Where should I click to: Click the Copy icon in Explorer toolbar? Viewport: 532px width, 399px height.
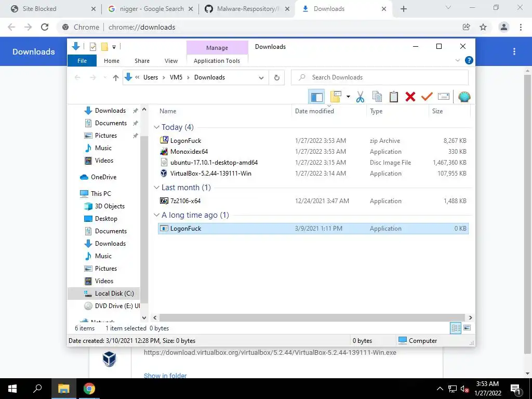[377, 97]
